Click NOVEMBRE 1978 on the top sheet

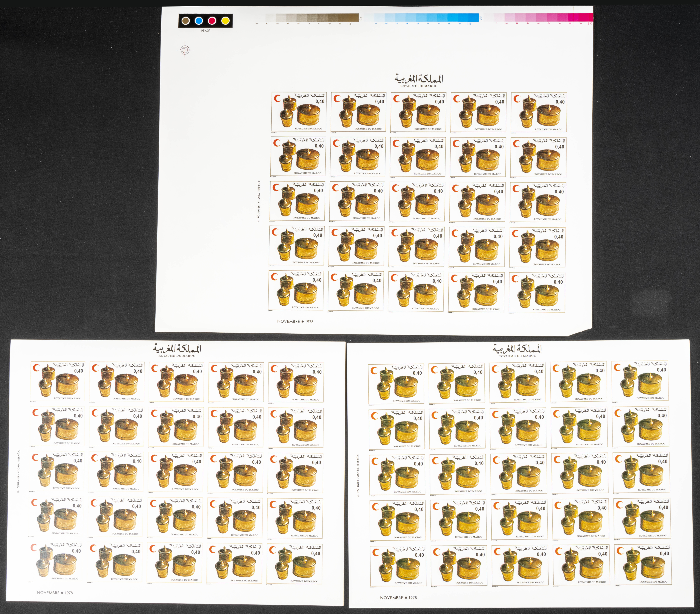coord(295,321)
